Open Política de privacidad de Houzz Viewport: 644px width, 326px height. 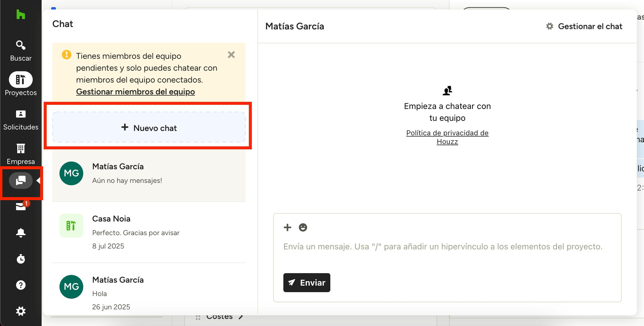pyautogui.click(x=447, y=137)
